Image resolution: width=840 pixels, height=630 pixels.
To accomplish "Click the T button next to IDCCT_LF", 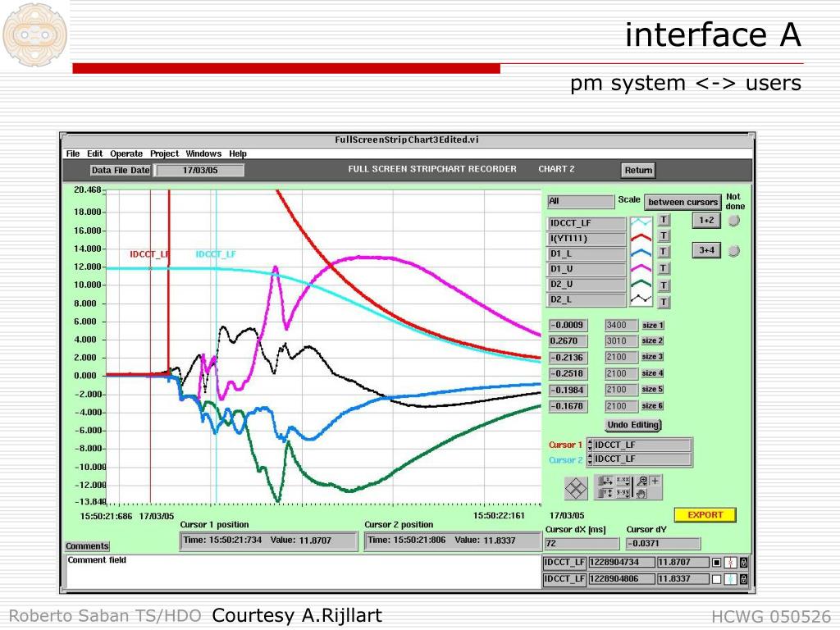I will point(664,220).
